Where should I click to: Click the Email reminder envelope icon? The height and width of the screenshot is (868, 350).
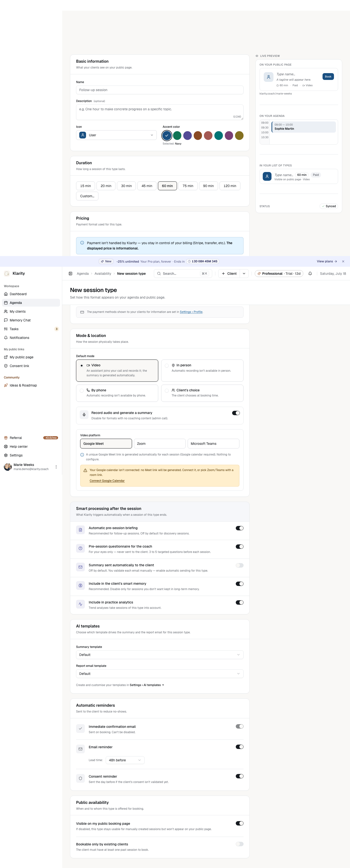coord(80,749)
